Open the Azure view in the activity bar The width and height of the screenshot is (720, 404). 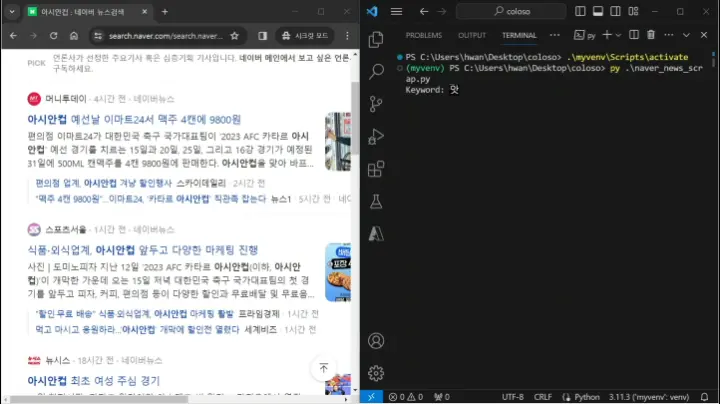pyautogui.click(x=376, y=234)
